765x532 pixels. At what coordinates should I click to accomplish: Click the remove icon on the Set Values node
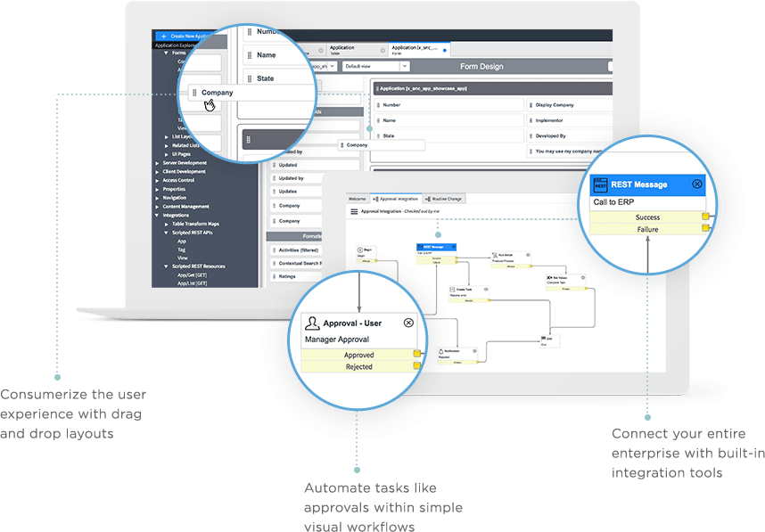pos(583,277)
